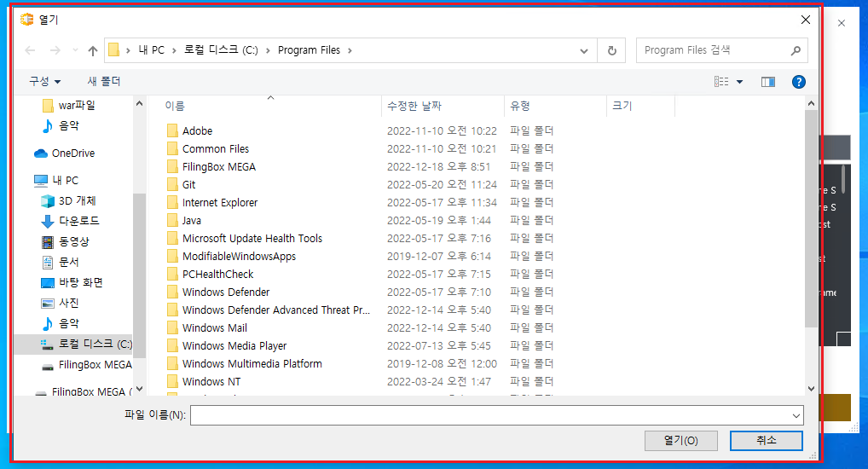Click the search magnifier icon
Viewport: 868px width, 469px height.
pyautogui.click(x=796, y=50)
